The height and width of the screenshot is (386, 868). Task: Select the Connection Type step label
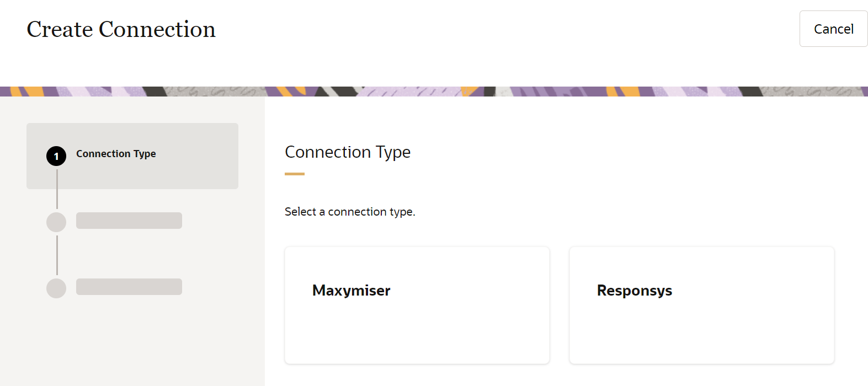(x=116, y=154)
